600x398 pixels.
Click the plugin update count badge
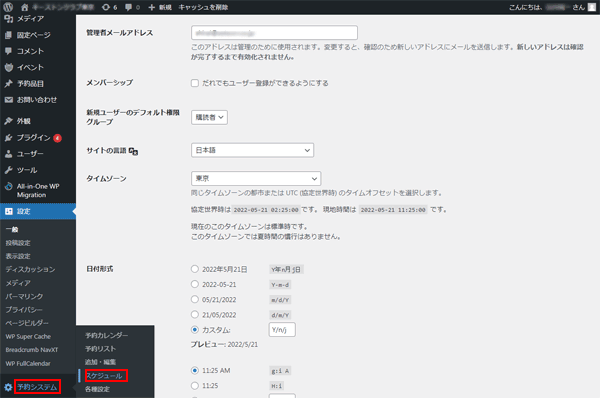point(57,138)
